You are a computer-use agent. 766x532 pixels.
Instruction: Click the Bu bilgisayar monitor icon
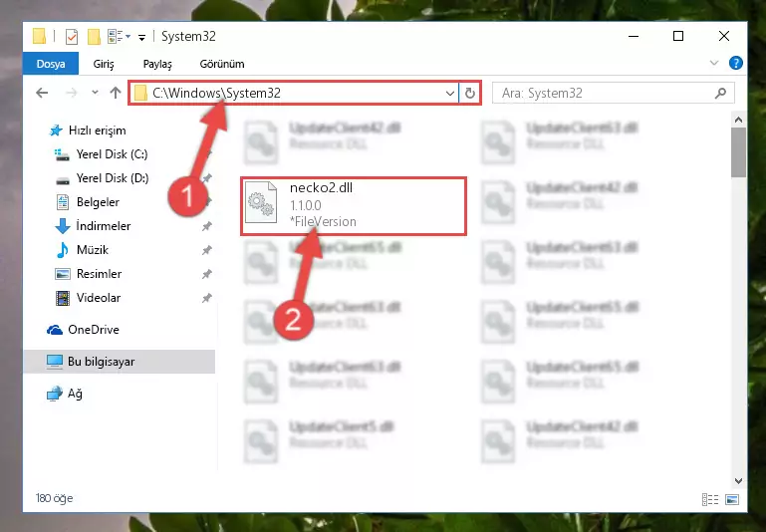(54, 362)
